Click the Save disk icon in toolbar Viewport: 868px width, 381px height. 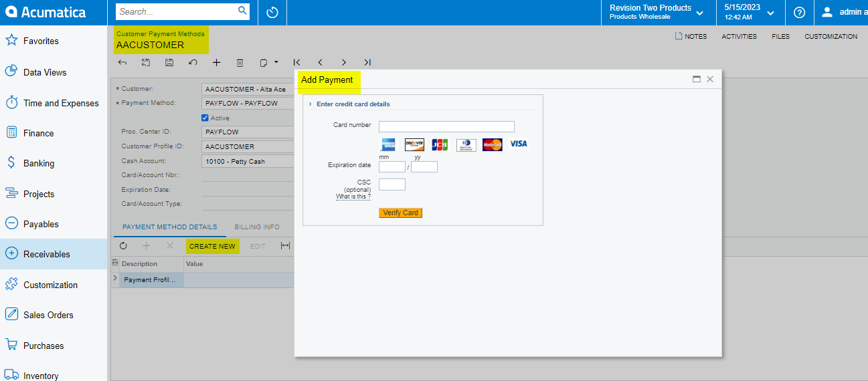(x=169, y=62)
